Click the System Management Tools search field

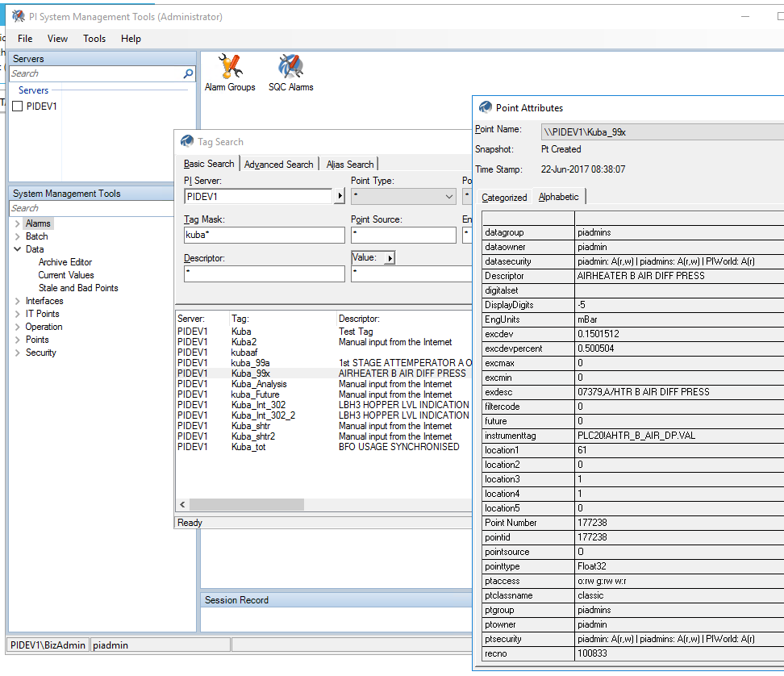(x=91, y=208)
